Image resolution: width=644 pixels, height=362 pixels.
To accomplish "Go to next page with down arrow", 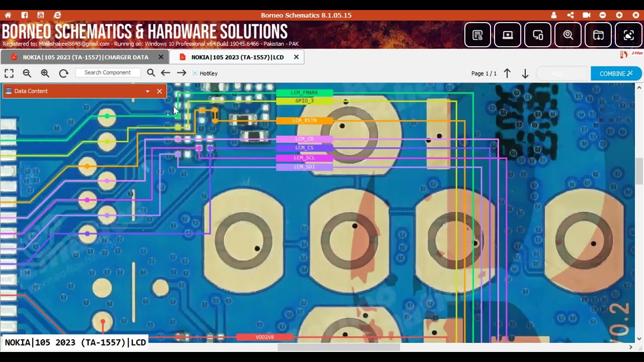I will 525,73.
